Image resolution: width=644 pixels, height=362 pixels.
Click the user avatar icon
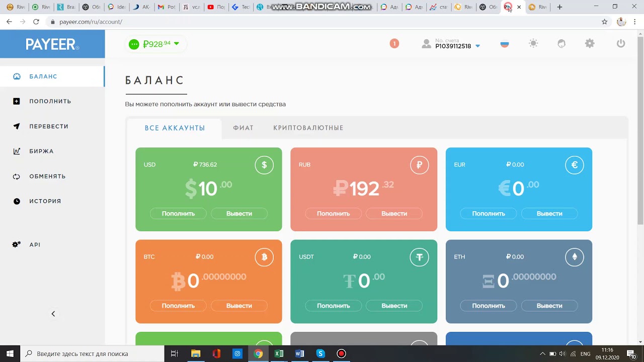(426, 44)
